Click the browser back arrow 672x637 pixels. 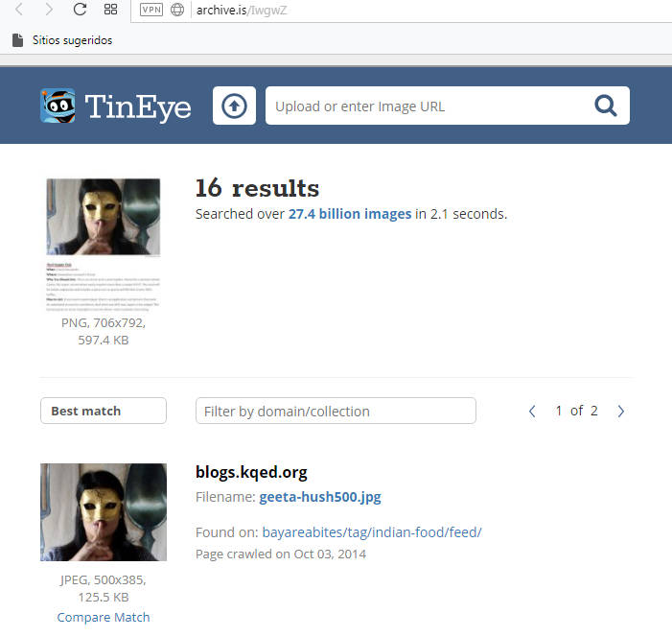point(20,10)
